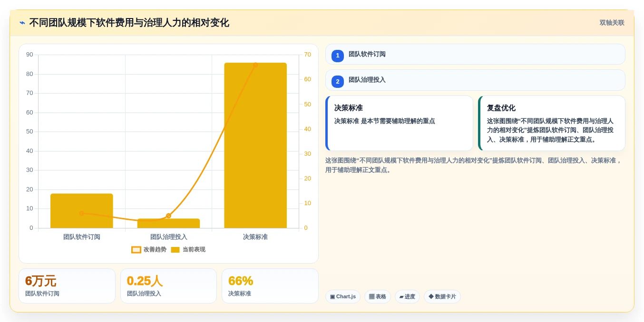This screenshot has width=644, height=322.
Task: Click x-axis label 决策标准
Action: click(255, 237)
